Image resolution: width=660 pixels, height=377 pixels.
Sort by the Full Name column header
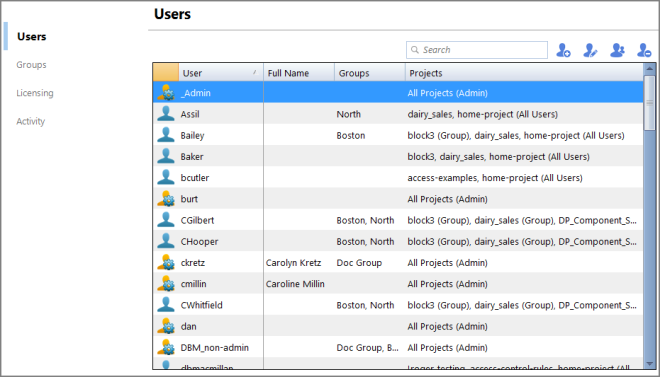[299, 73]
